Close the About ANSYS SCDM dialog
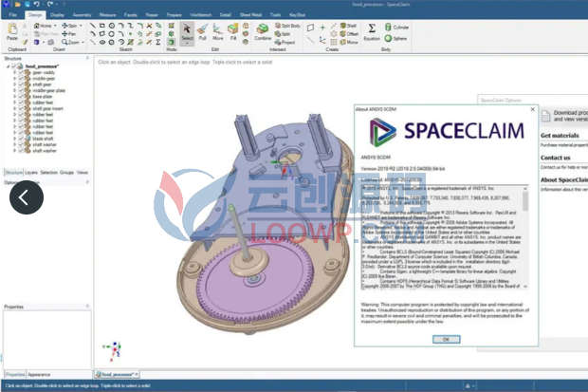588x392 pixels. [532, 109]
